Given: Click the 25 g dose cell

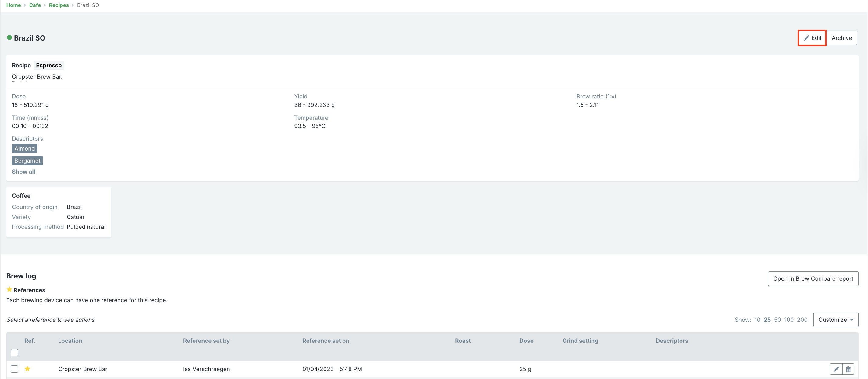Looking at the screenshot, I should point(525,369).
